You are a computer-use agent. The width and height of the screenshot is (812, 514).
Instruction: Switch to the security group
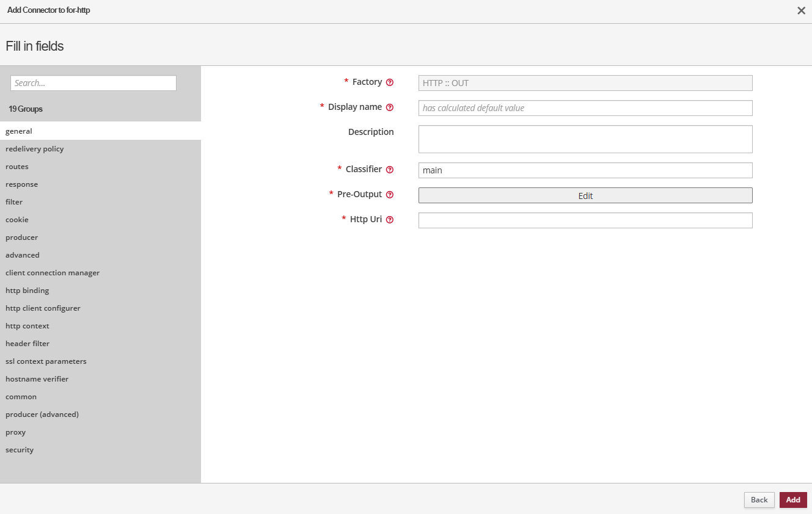coord(20,450)
